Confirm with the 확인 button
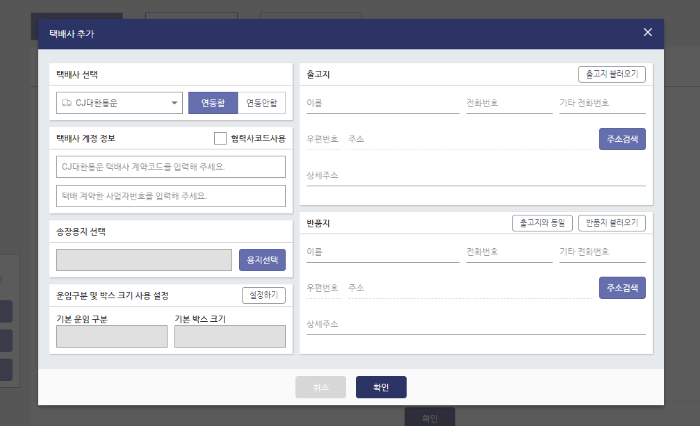 [x=381, y=387]
